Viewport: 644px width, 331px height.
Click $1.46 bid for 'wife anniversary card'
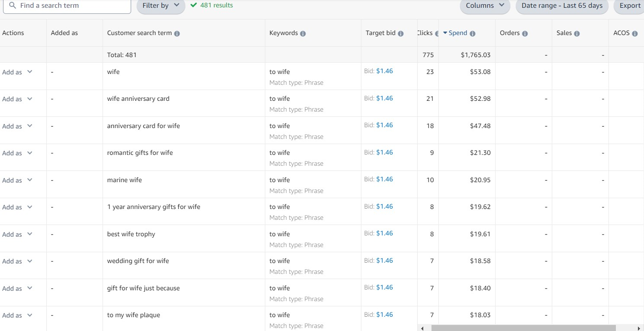click(x=384, y=98)
